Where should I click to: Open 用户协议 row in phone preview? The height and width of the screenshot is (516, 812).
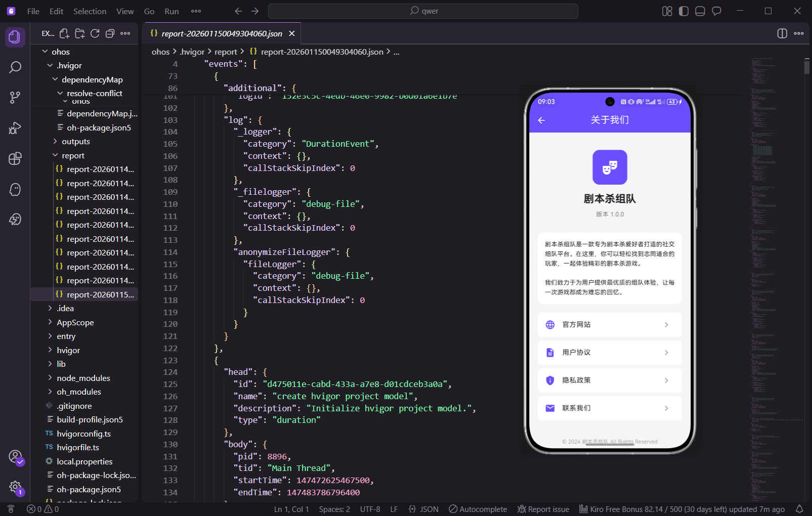click(x=610, y=353)
